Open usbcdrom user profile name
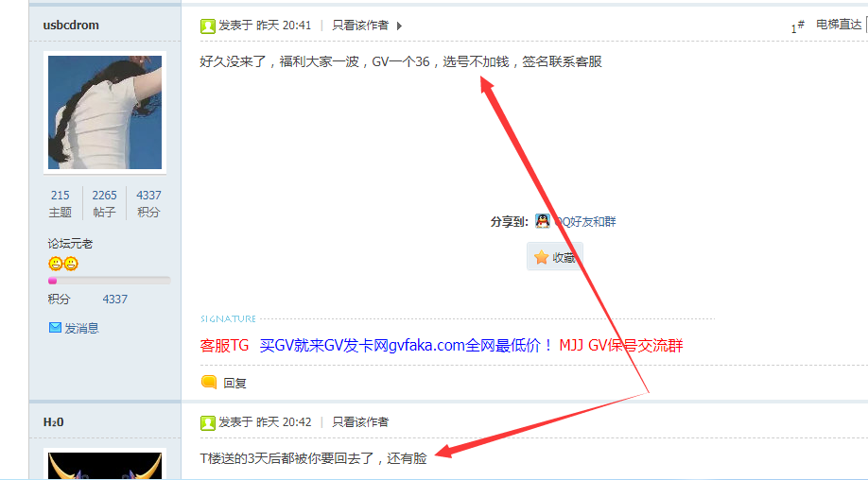This screenshot has height=480, width=868. (71, 26)
